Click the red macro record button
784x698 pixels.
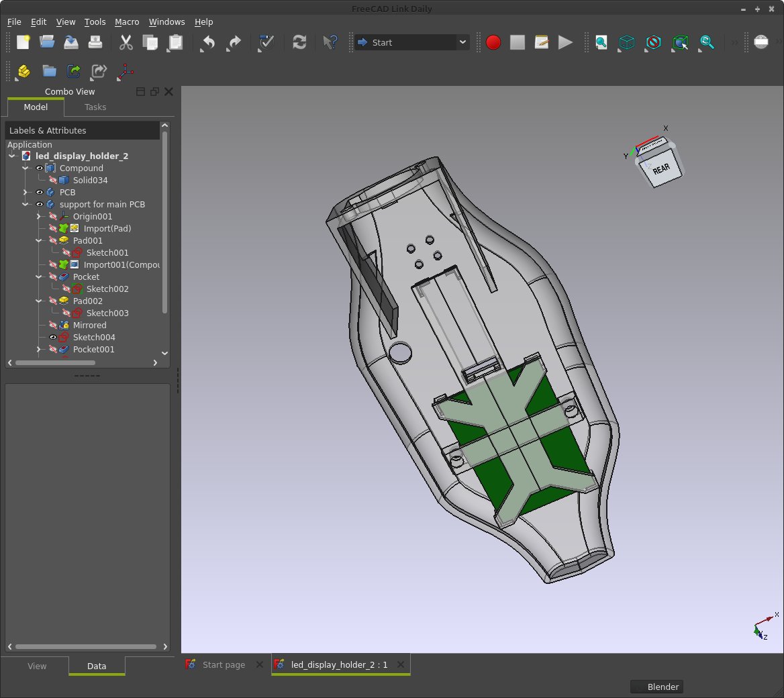pos(493,42)
